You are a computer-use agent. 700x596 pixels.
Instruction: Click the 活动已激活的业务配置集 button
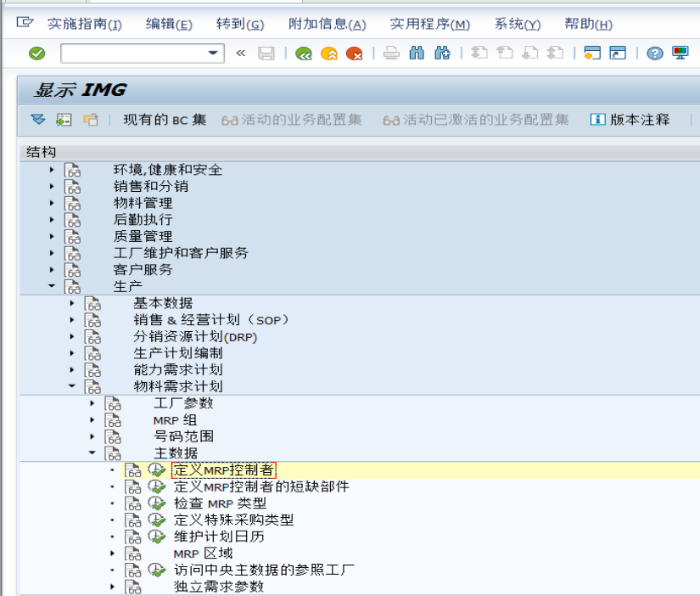coord(476,120)
